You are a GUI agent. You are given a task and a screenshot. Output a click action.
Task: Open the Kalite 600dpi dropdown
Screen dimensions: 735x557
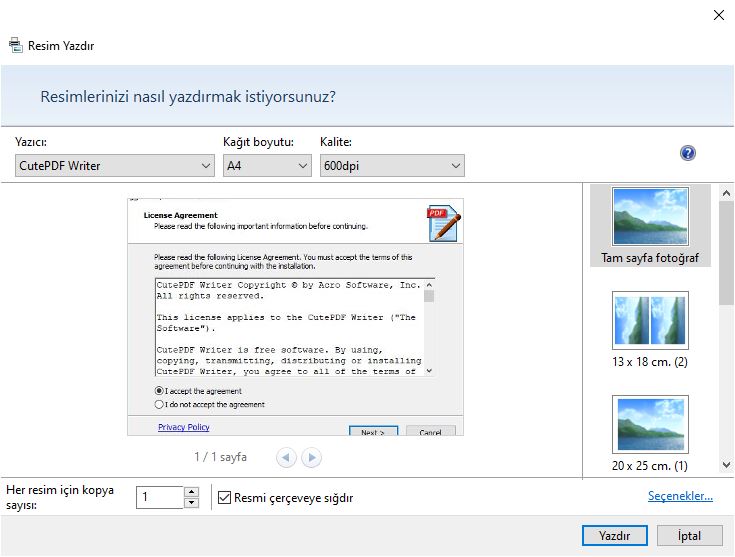(x=392, y=166)
